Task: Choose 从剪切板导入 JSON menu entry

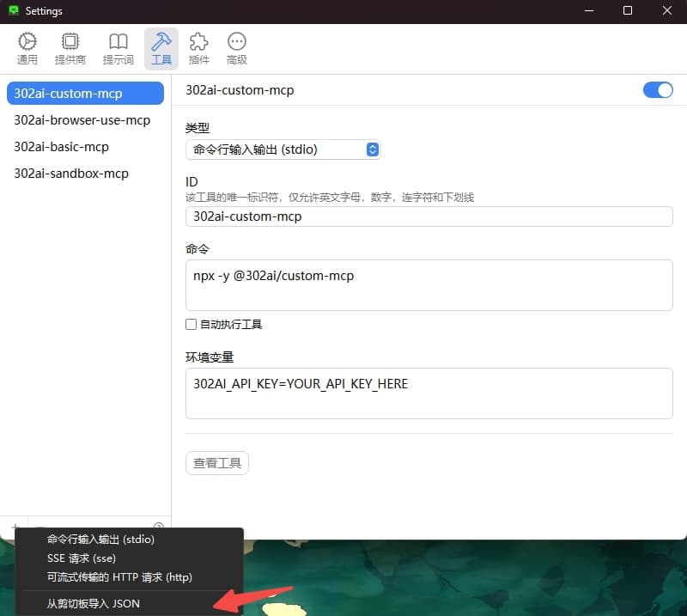Action: point(130,604)
